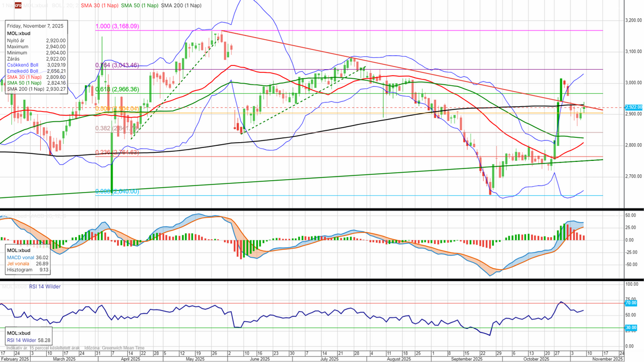
Task: Select the SMA 50 (1 Nap) legend label
Action: point(138,5)
